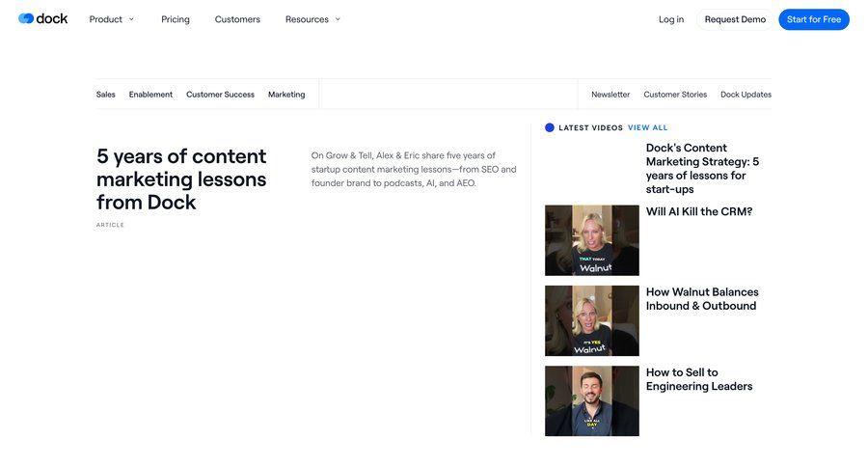
Task: Click the Request Demo button
Action: (x=735, y=19)
